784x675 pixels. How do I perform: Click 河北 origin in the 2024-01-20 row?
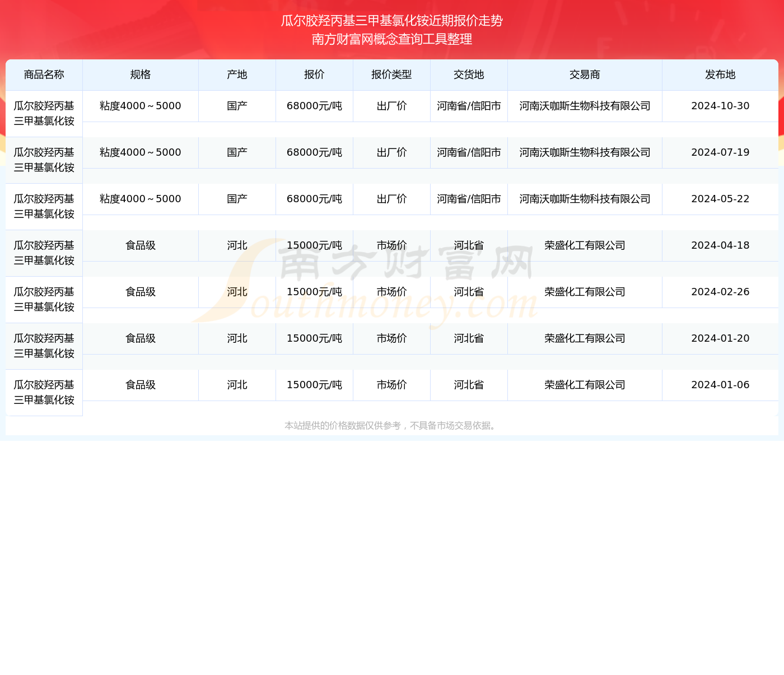click(237, 338)
